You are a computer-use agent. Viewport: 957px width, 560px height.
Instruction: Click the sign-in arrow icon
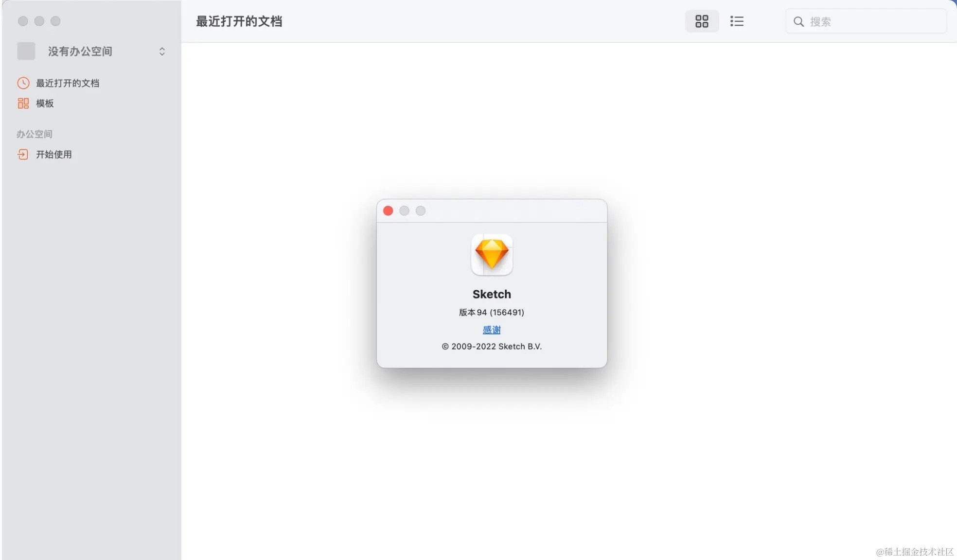point(23,155)
